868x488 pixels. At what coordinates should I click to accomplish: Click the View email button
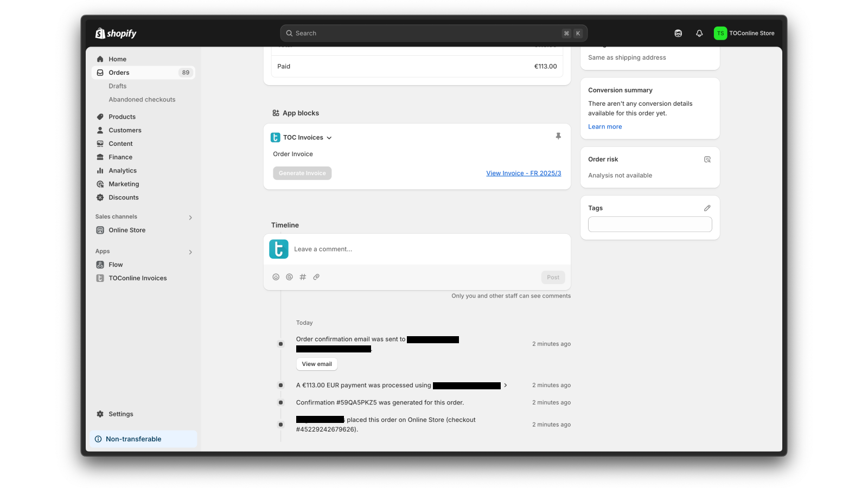coord(317,364)
